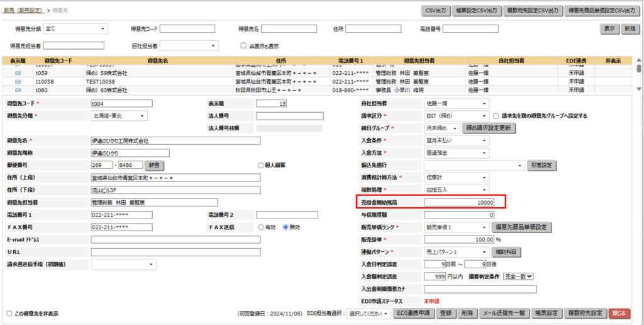Open the 自社担当者 filter dropdown at top
The height and width of the screenshot is (325, 644).
(x=189, y=45)
